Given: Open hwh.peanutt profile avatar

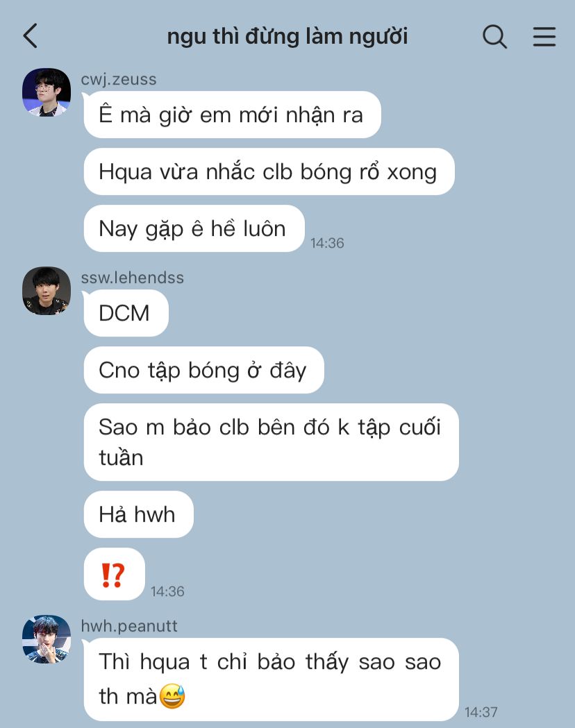Looking at the screenshot, I should pos(47,639).
